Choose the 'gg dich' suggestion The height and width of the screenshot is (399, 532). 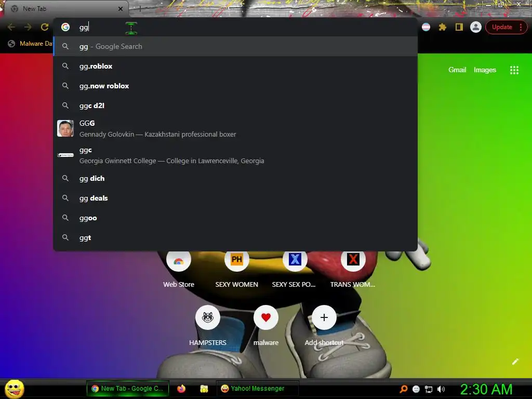tap(235, 179)
